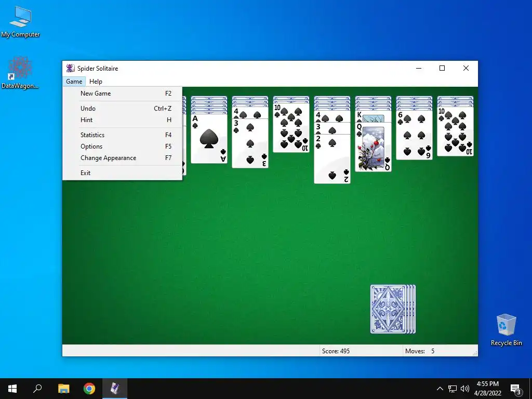Open Statistics from Game menu
The image size is (532, 399).
click(x=123, y=135)
